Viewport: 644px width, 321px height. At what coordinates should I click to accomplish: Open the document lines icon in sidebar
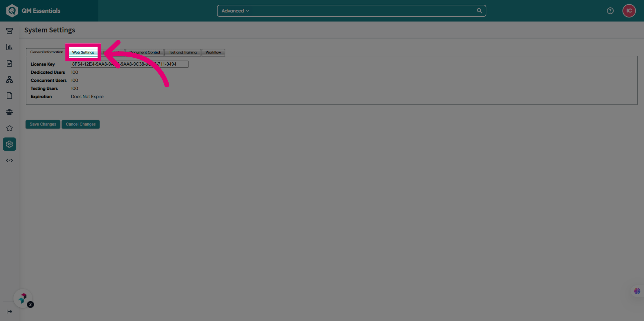point(9,63)
